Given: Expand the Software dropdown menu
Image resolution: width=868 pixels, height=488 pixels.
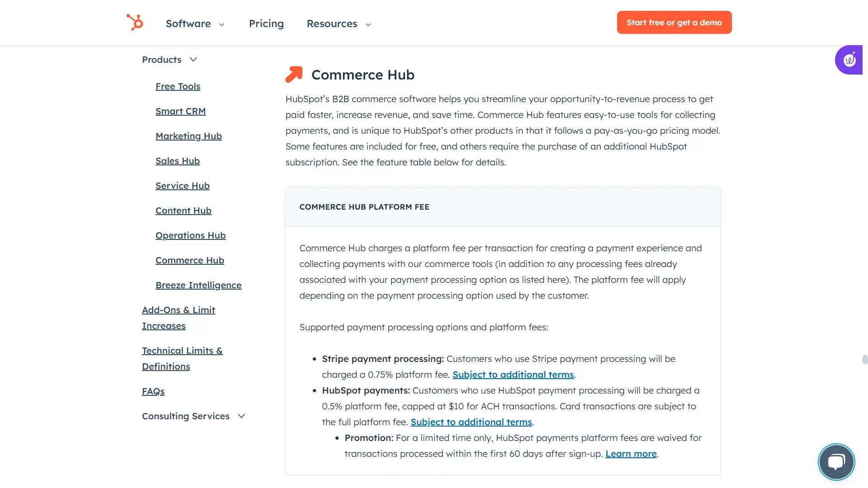Looking at the screenshot, I should click(x=195, y=23).
